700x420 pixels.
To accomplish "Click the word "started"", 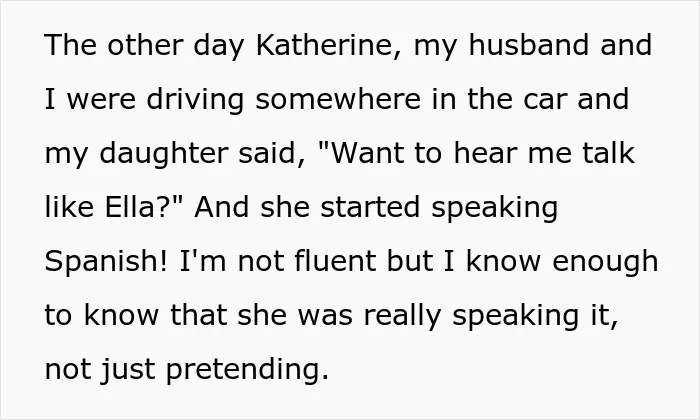I will [370, 208].
